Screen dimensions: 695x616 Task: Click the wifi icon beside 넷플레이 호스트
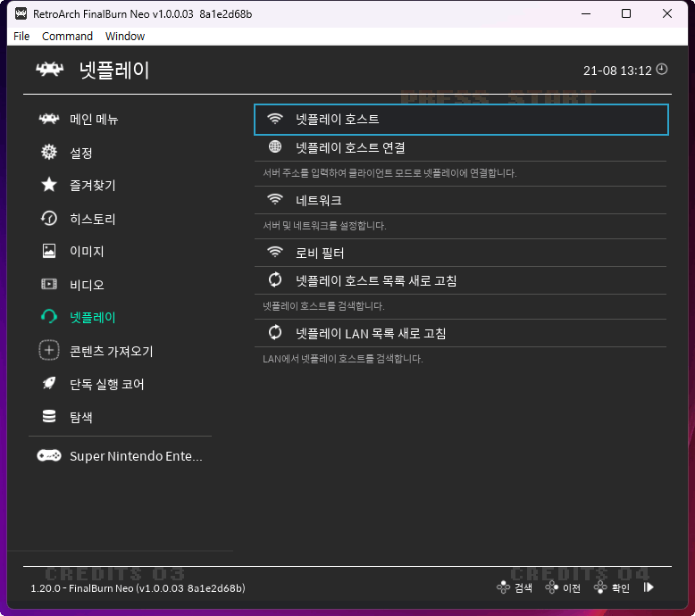(275, 119)
